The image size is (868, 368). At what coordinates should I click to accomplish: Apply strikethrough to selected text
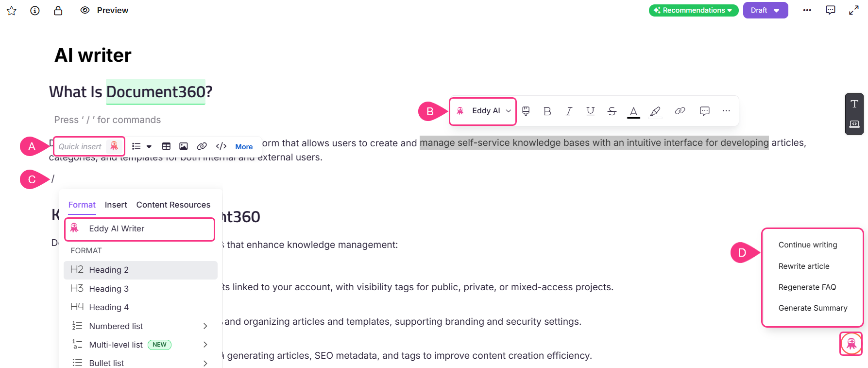(612, 111)
